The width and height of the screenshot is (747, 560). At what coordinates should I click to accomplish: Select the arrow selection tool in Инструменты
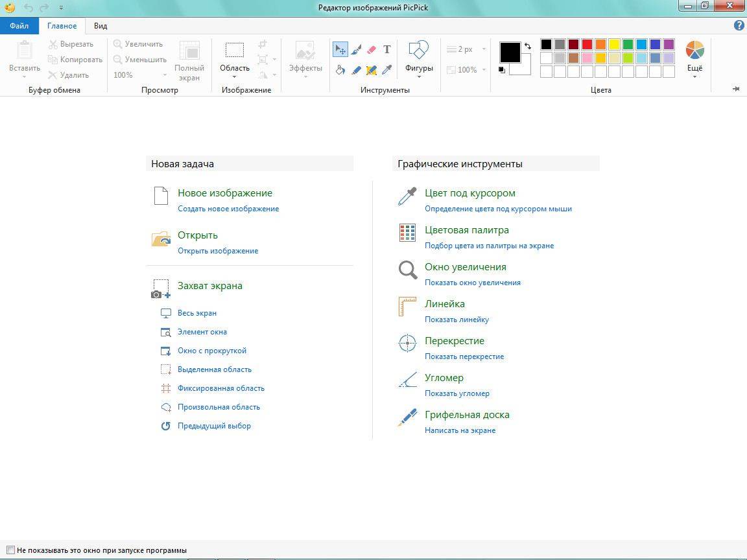340,49
